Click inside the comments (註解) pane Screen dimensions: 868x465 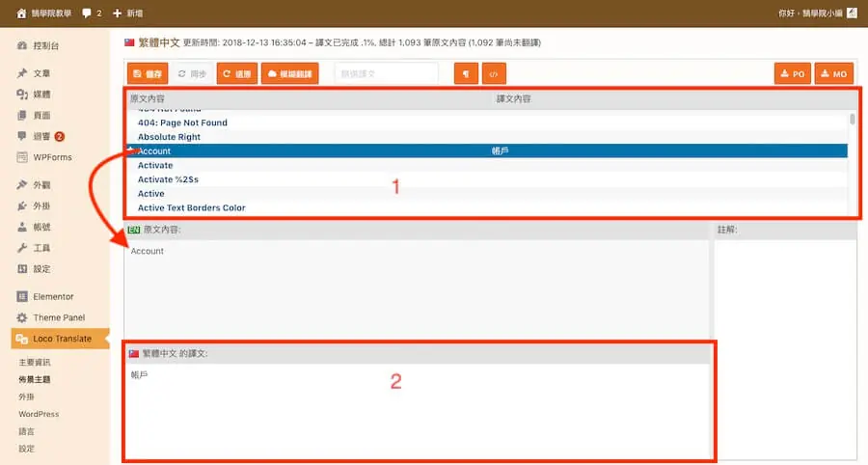(x=785, y=349)
